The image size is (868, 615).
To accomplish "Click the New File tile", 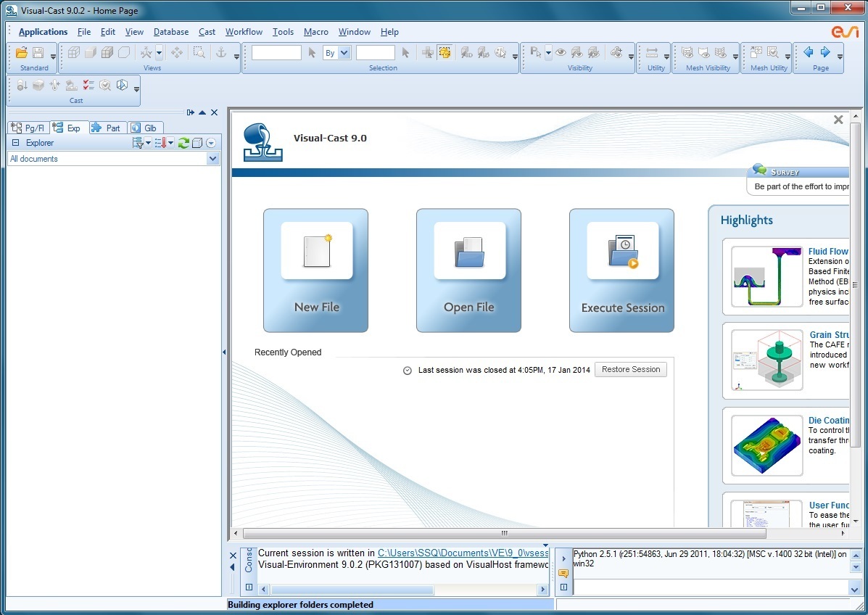I will pyautogui.click(x=316, y=271).
